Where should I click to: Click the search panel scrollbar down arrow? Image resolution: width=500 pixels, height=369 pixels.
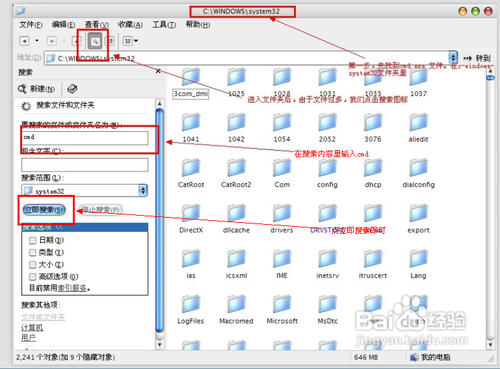(160, 344)
